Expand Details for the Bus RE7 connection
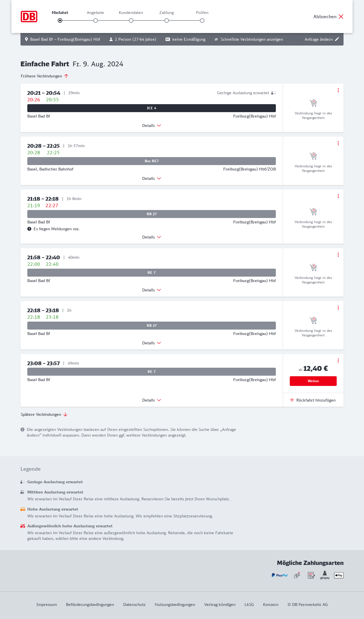This screenshot has height=619, width=364. (152, 178)
